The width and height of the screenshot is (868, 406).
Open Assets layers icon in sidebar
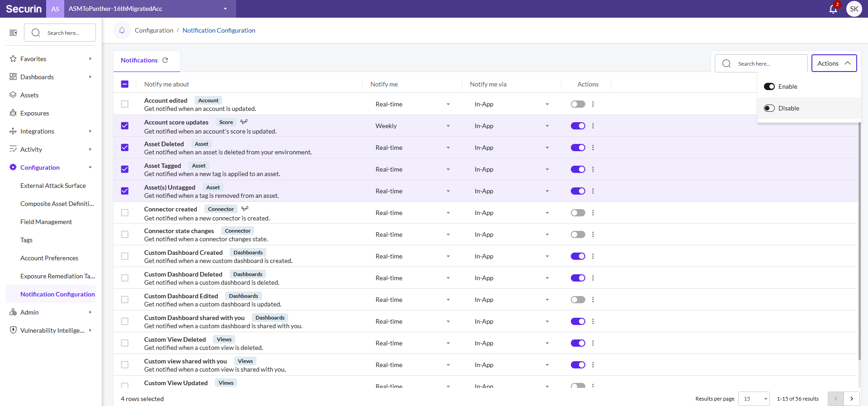[13, 95]
